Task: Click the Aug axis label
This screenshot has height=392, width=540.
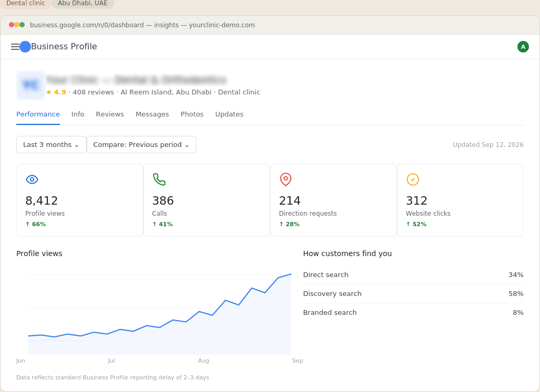Action: pyautogui.click(x=203, y=361)
